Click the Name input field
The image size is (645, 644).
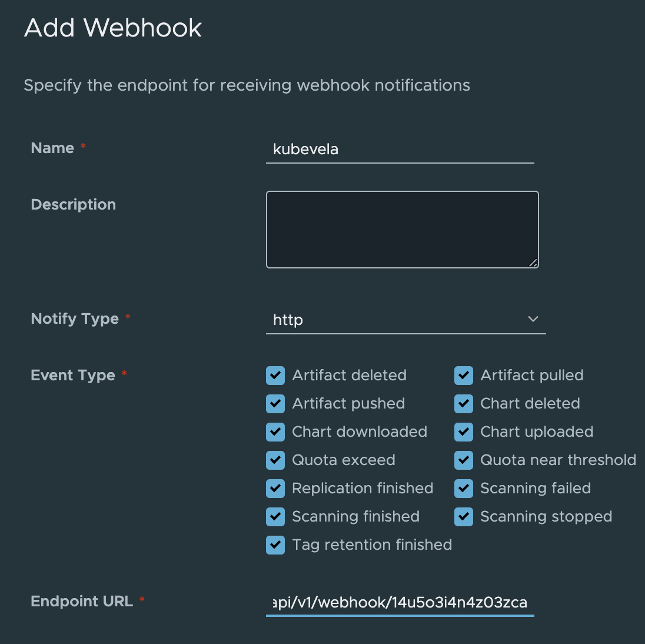[x=400, y=149]
